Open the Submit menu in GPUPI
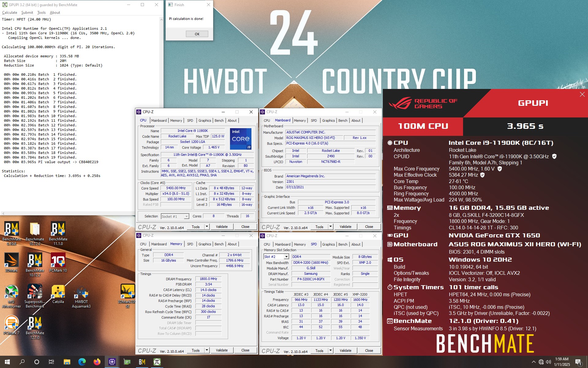This screenshot has width=588, height=368. (27, 13)
